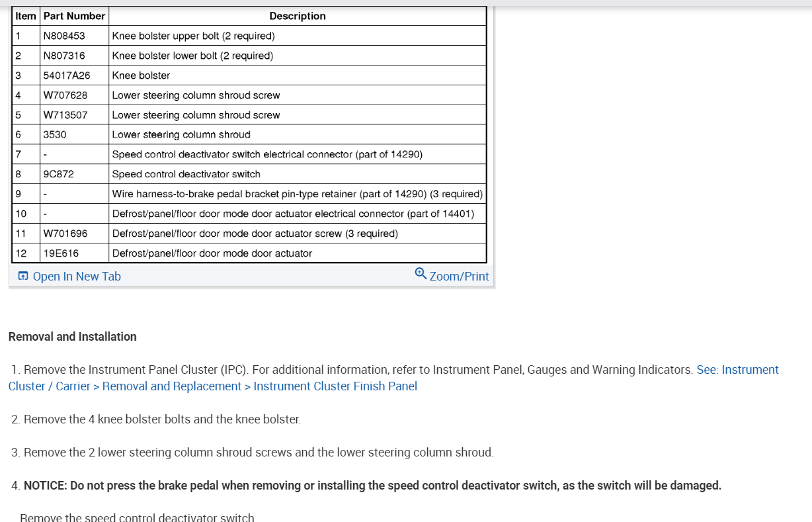This screenshot has height=522, width=812.
Task: Click 'Lower steering column shroud screw' in row 5
Action: click(196, 115)
